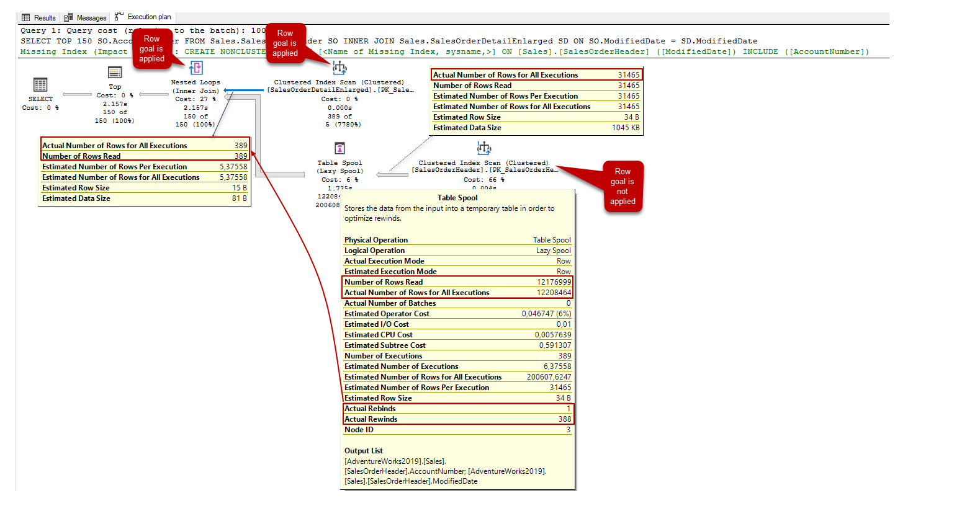Click Estimated Data Size 81 B row
The image size is (980, 511).
(145, 198)
